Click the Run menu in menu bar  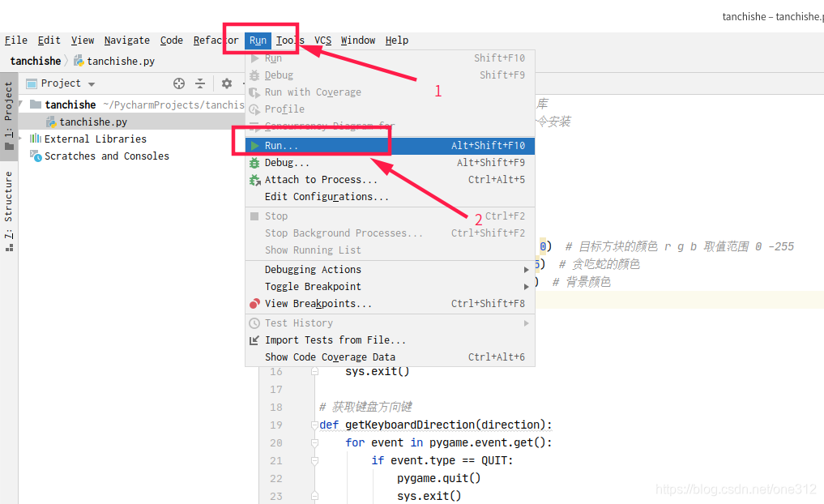pos(258,41)
